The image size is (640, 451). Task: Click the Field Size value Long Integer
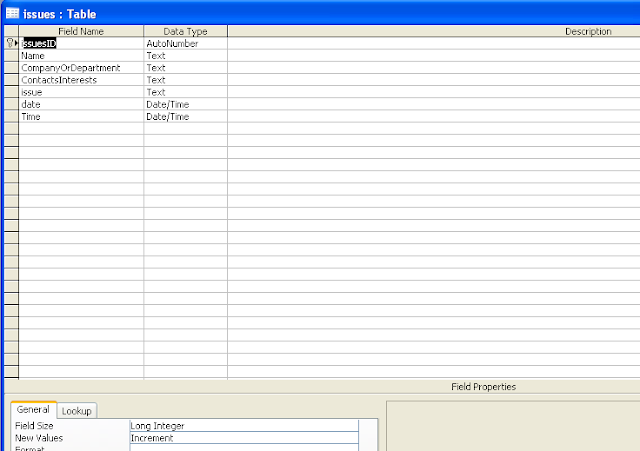(244, 426)
